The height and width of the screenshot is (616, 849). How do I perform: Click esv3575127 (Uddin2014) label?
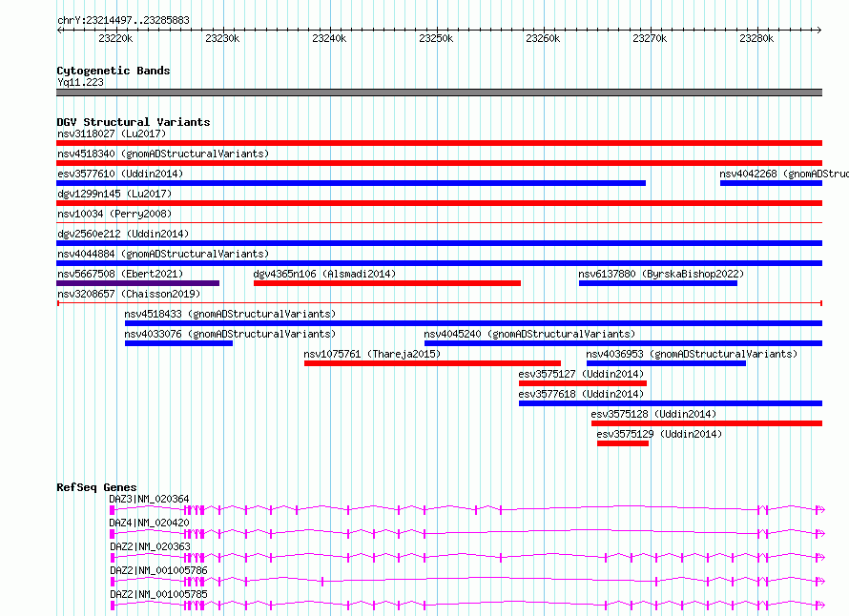click(581, 374)
